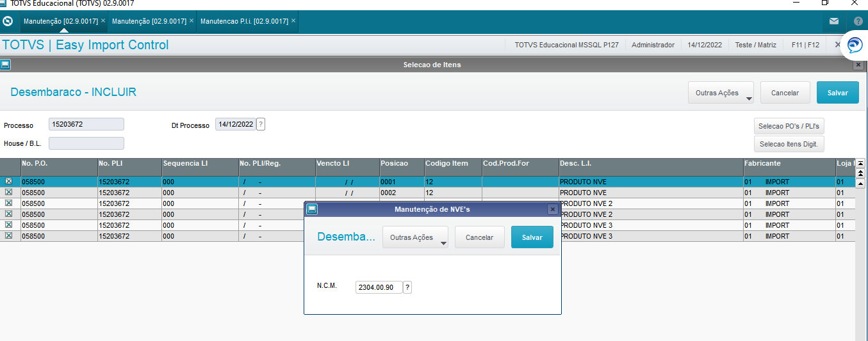868x341 pixels.
Task: Toggle checkbox for first PRODUTO NVE 3 row
Action: pos(8,225)
